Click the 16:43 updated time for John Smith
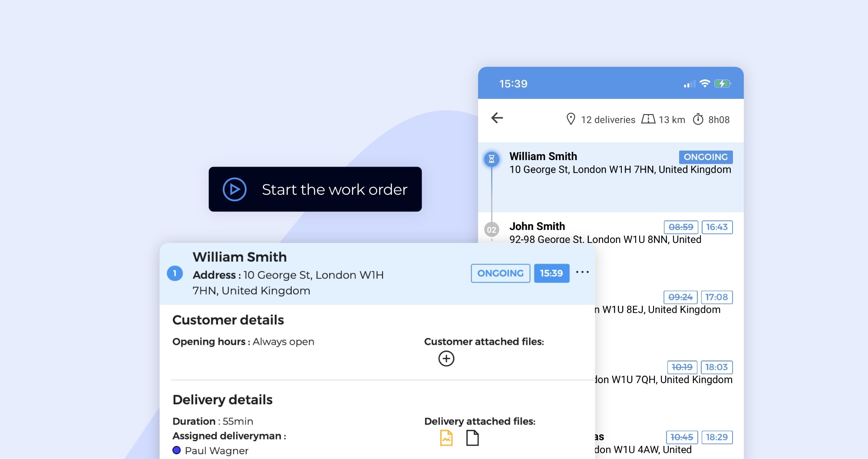 click(716, 227)
